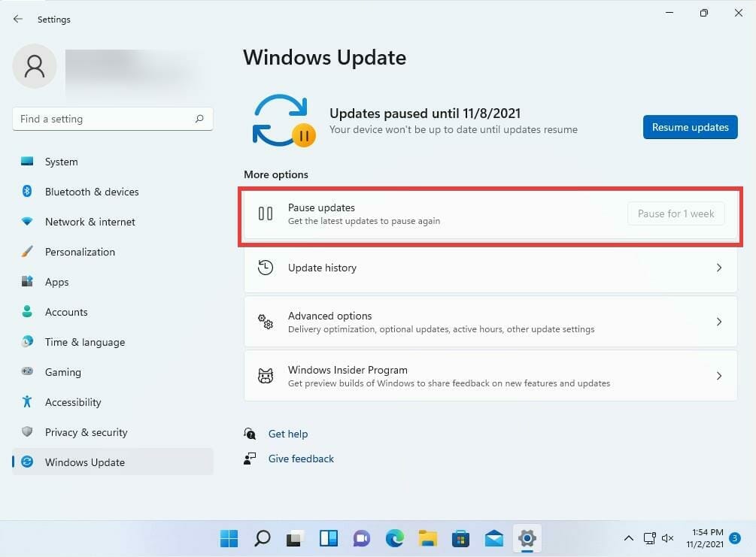Open Task View on the taskbar
Screen dimensions: 756x557
[295, 538]
